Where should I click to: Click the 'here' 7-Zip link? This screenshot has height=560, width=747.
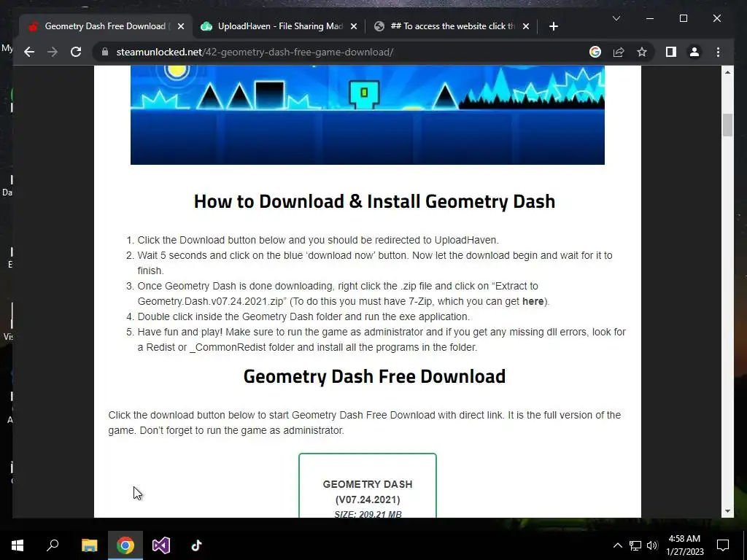pyautogui.click(x=533, y=301)
